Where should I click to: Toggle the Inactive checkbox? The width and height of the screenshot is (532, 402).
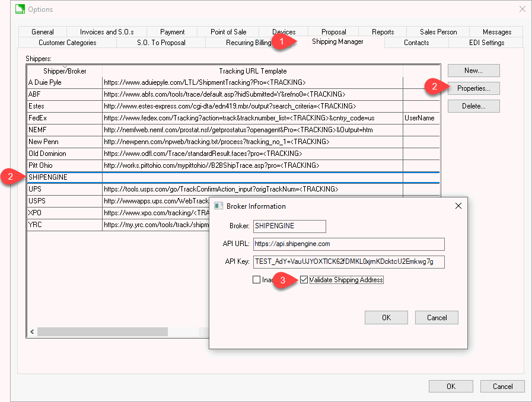pos(258,280)
